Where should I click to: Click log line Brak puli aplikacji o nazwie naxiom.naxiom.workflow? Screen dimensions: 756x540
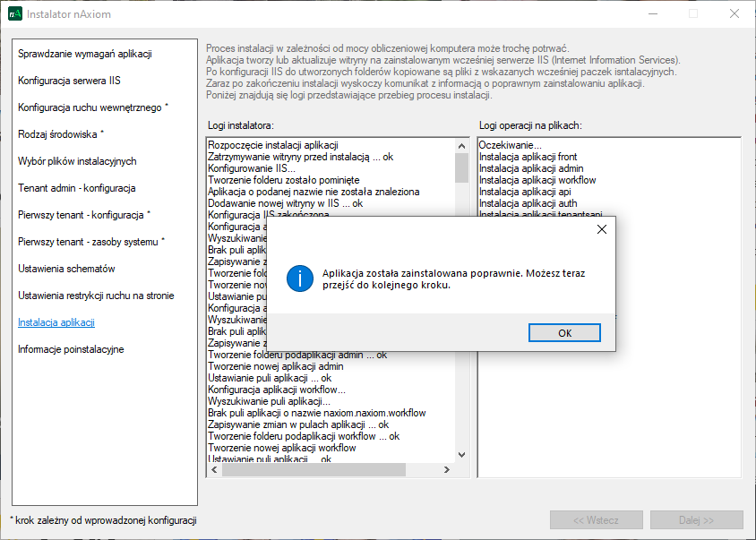317,413
